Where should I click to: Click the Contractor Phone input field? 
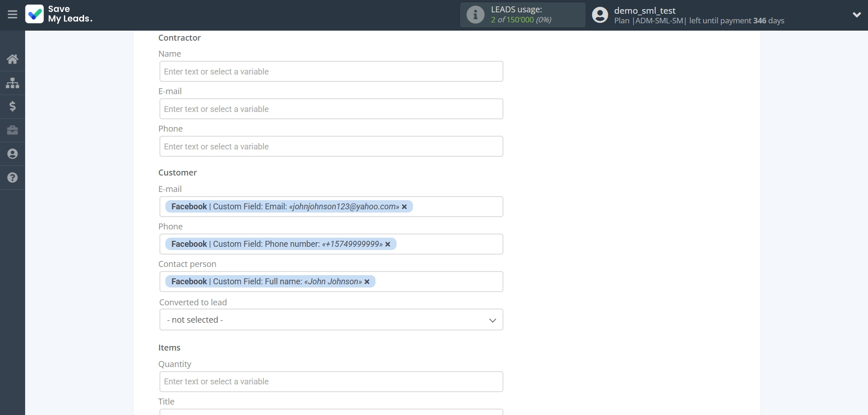tap(331, 147)
